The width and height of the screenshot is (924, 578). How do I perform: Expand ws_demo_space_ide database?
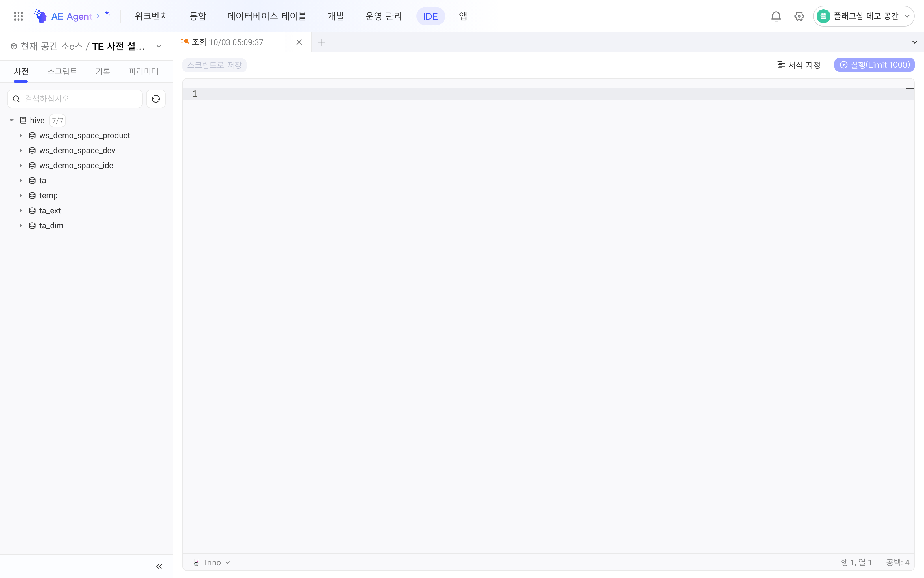(21, 166)
